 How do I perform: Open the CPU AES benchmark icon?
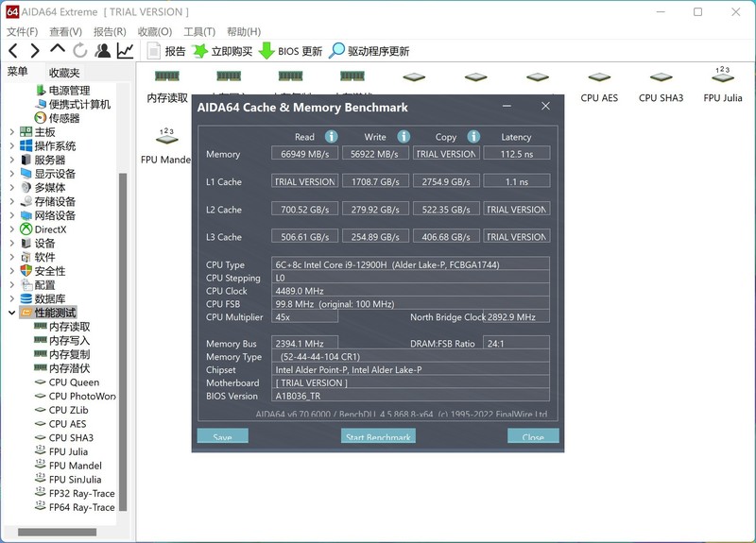599,85
